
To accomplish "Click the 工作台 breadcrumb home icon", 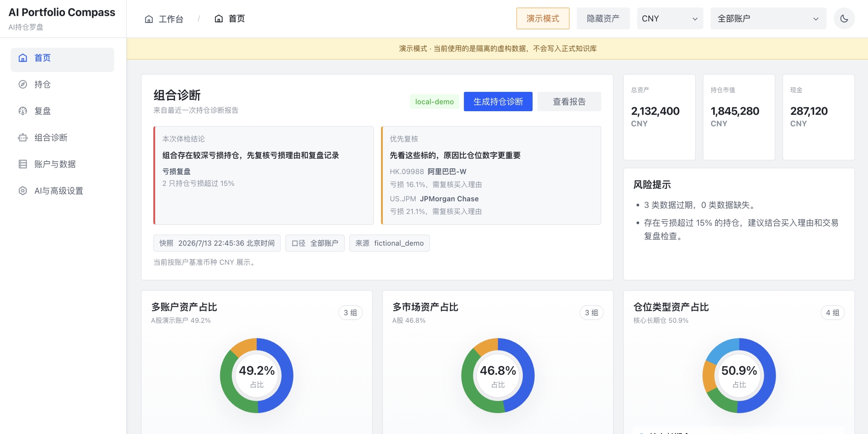I will tap(149, 19).
